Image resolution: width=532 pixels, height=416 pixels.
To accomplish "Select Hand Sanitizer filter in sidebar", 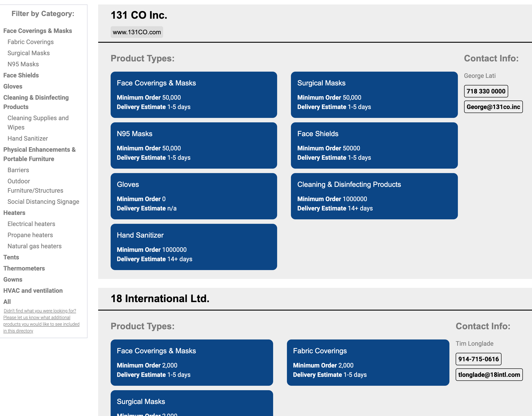I will pyautogui.click(x=28, y=138).
